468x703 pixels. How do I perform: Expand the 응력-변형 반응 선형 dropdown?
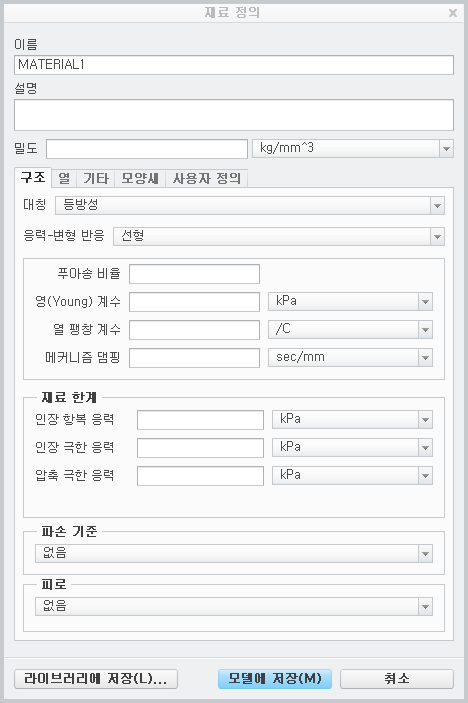(x=279, y=236)
